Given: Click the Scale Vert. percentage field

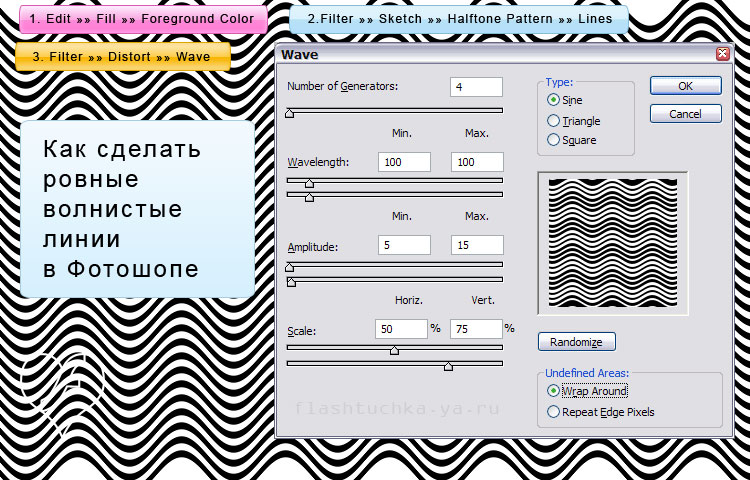Looking at the screenshot, I should [476, 329].
